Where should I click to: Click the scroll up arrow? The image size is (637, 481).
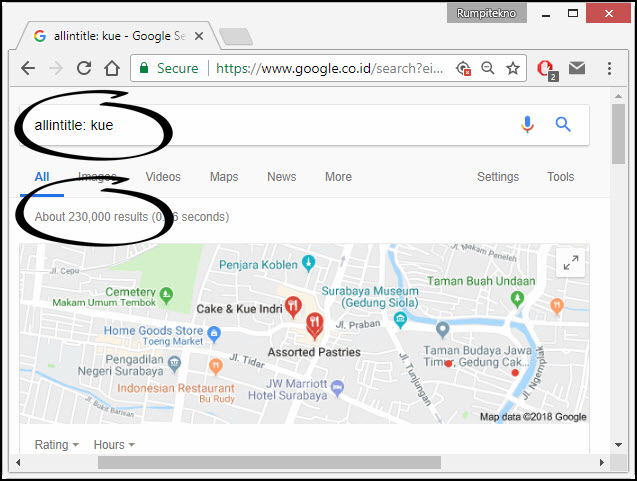click(x=618, y=97)
